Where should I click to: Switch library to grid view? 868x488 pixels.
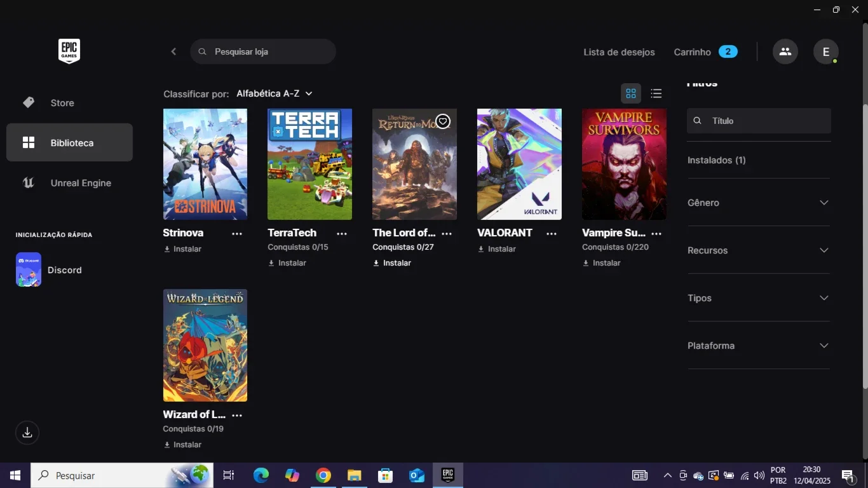(x=631, y=93)
